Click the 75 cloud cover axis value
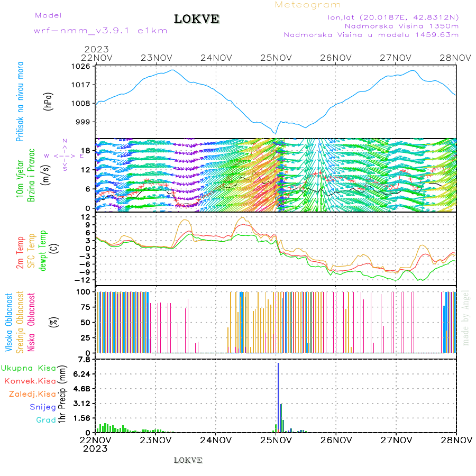The image size is (476, 476). point(86,307)
